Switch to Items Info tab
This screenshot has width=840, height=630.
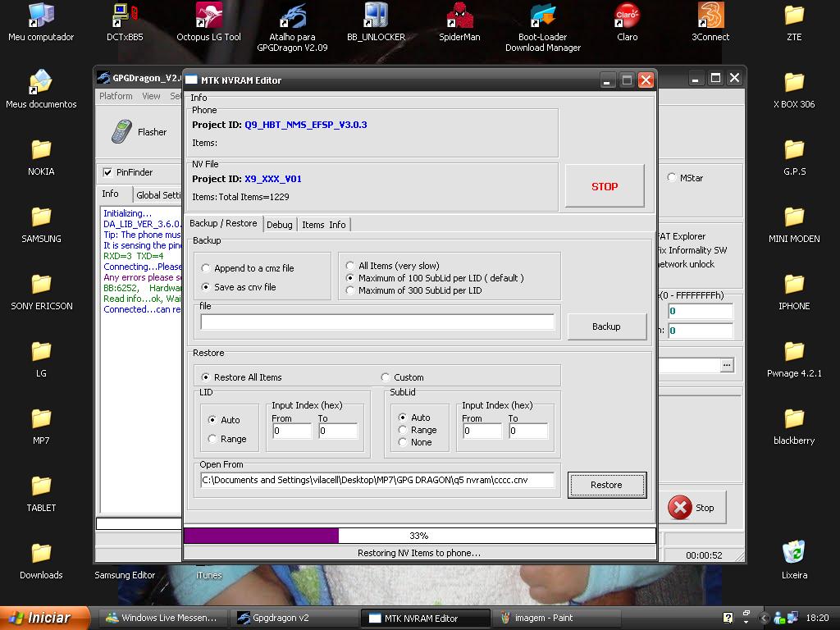(323, 225)
